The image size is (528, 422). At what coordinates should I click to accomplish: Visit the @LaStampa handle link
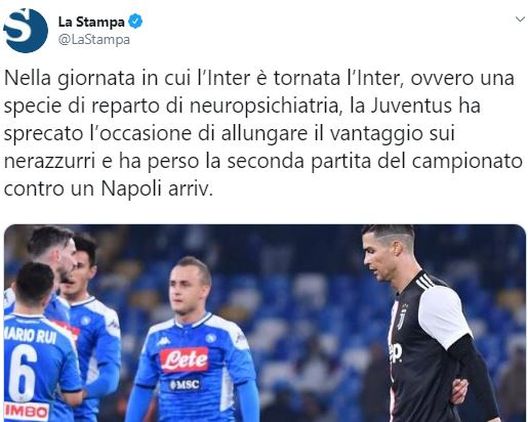pyautogui.click(x=94, y=40)
